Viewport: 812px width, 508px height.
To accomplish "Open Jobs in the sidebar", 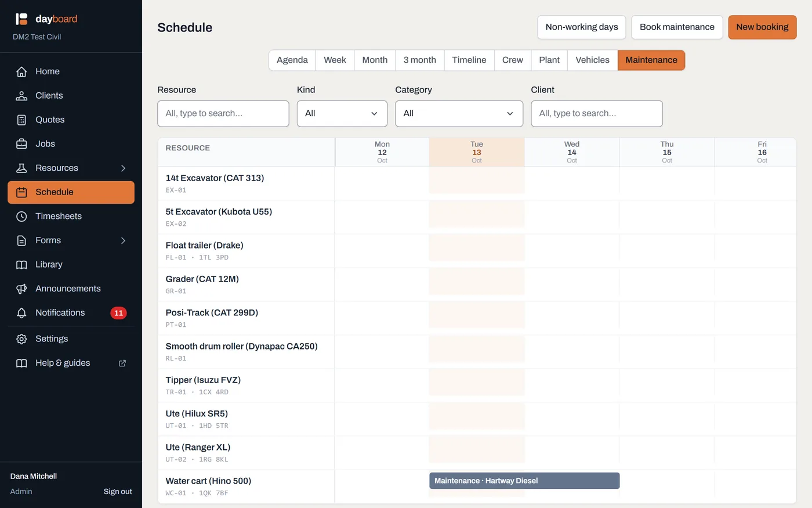I will [x=71, y=144].
